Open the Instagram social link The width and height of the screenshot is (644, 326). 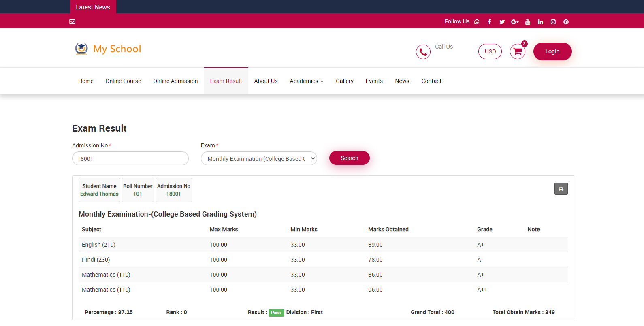point(553,22)
